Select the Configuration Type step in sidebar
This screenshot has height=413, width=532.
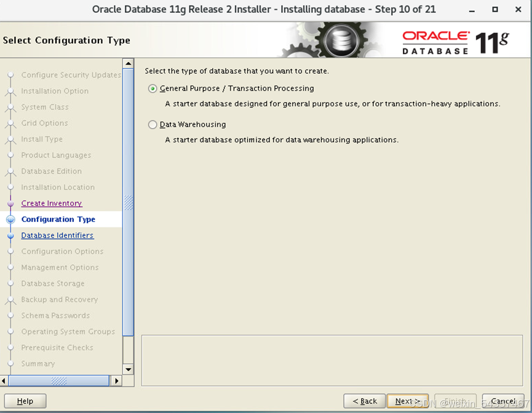pyautogui.click(x=58, y=219)
